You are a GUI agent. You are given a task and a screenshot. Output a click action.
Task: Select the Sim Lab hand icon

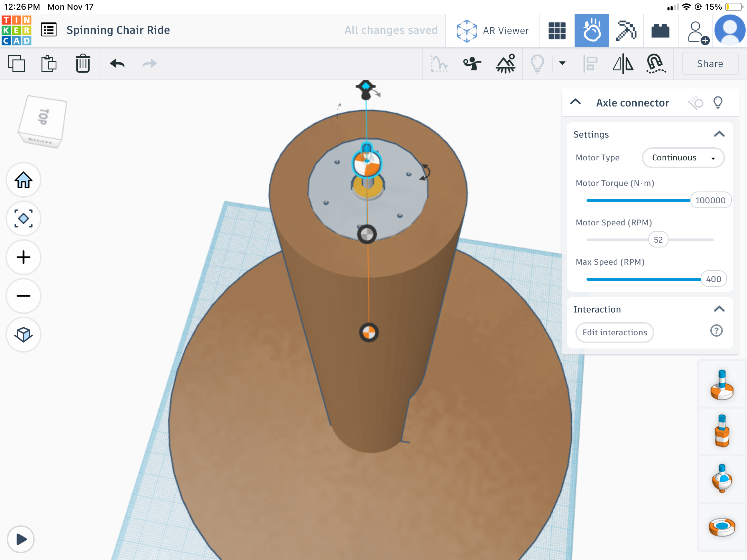point(592,30)
